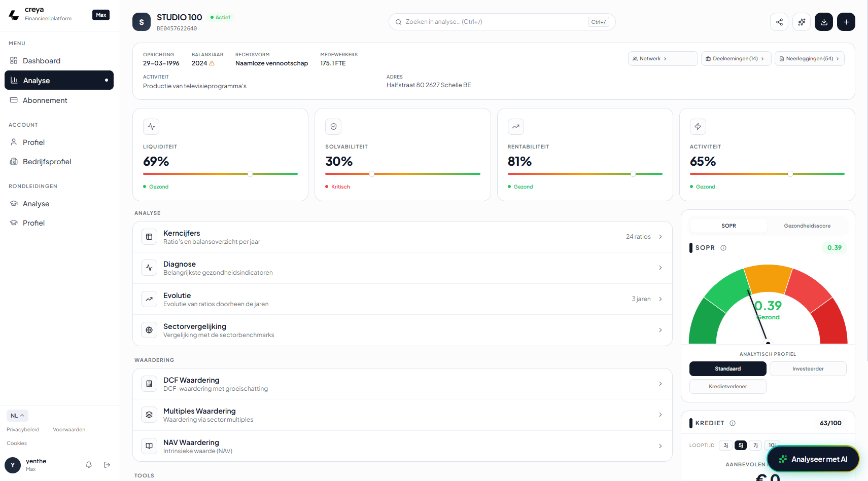The image size is (868, 481).
Task: Click the creya logo icon
Action: click(14, 15)
